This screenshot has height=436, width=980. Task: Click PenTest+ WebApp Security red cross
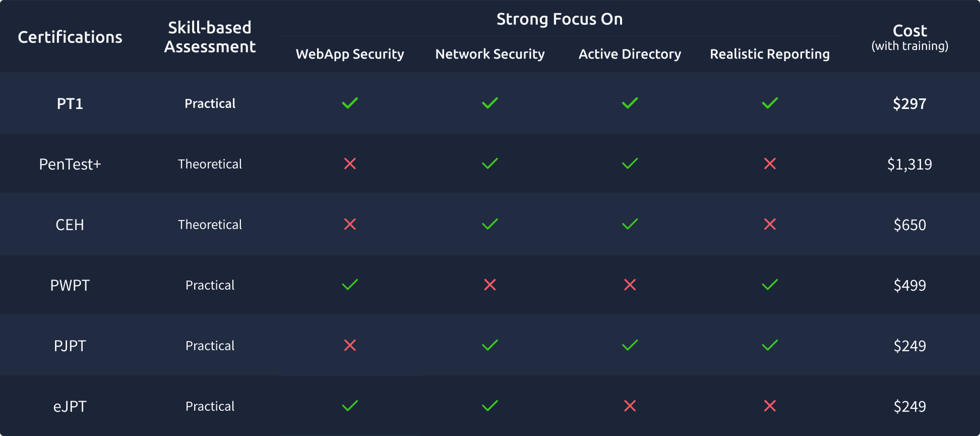(x=350, y=163)
